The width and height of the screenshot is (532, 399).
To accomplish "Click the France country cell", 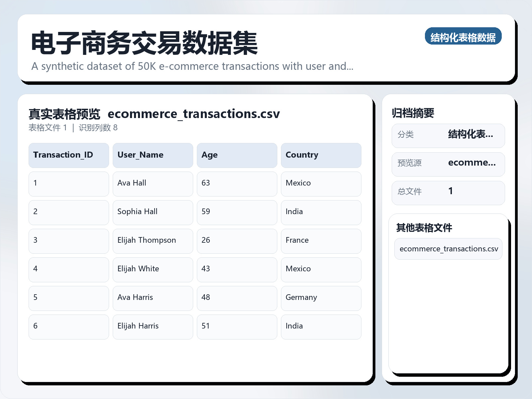I will 321,241.
